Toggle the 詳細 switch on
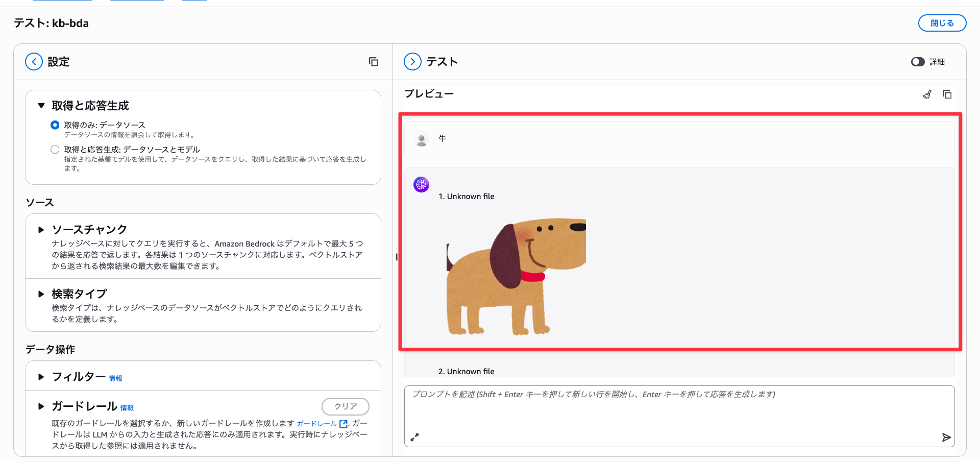 (918, 62)
